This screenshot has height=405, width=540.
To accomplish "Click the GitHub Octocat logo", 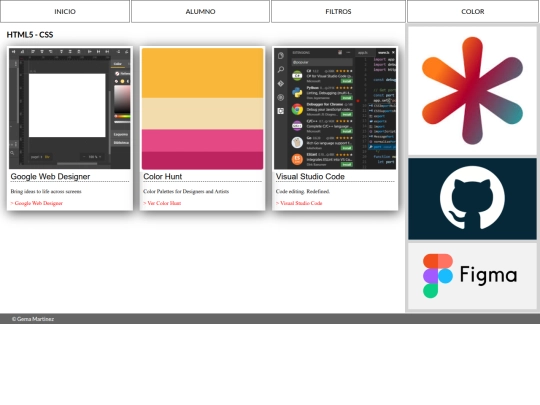I will pos(472,199).
